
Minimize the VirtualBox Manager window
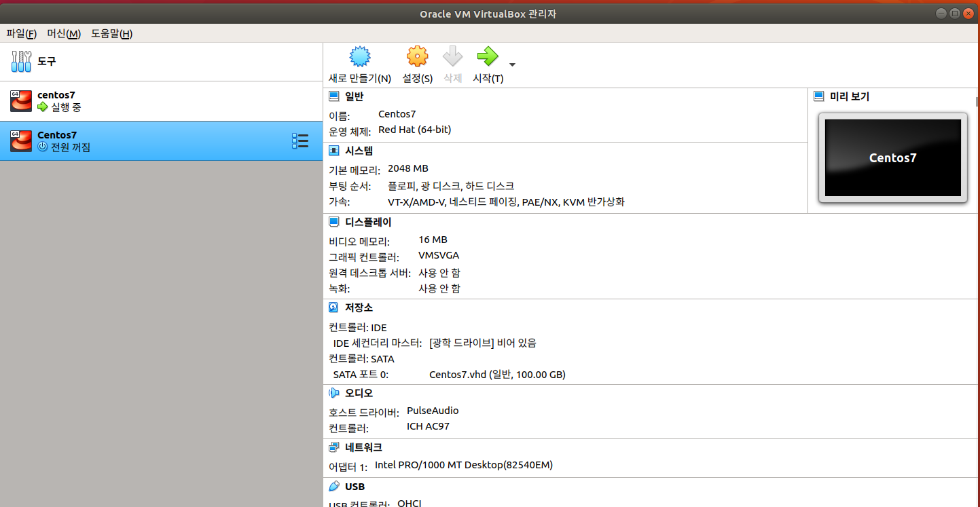(941, 13)
